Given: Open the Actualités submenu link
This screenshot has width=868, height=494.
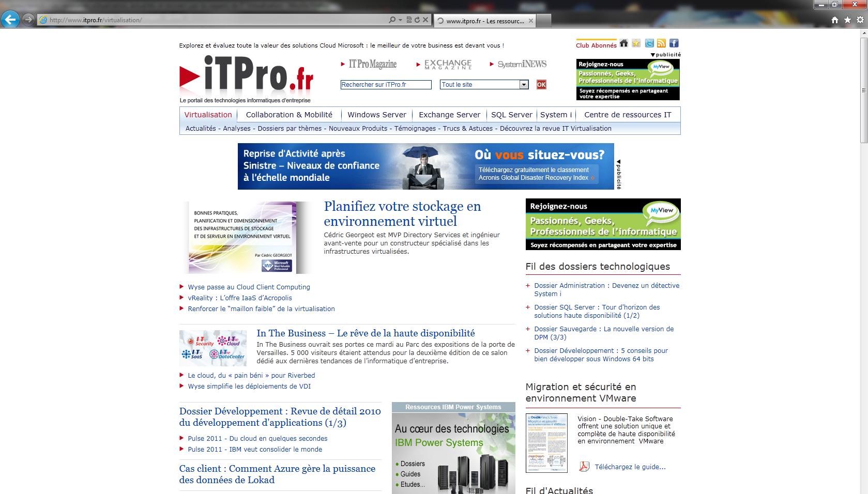Looking at the screenshot, I should click(x=201, y=129).
